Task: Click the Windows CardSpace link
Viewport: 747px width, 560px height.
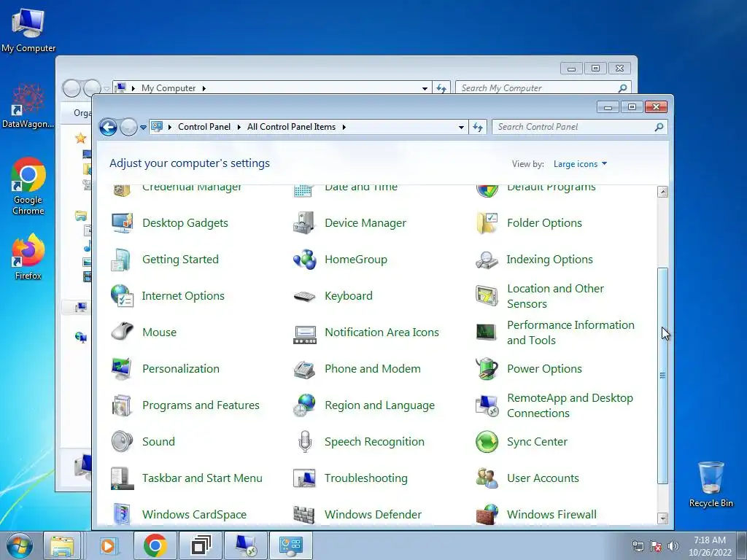Action: pos(194,515)
